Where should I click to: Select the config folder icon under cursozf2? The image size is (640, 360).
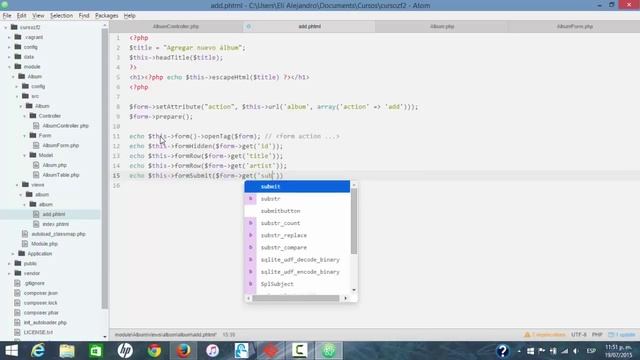(18, 47)
